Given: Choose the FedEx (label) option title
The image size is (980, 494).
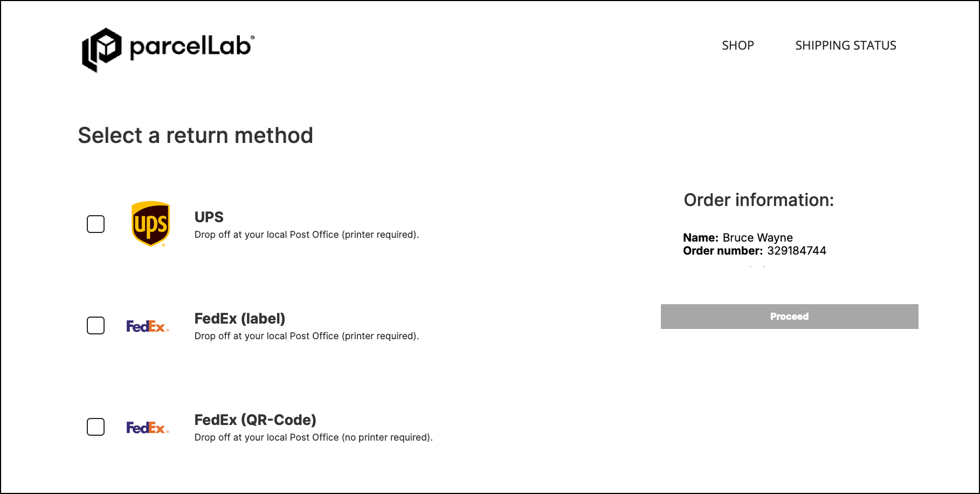Looking at the screenshot, I should coord(240,318).
